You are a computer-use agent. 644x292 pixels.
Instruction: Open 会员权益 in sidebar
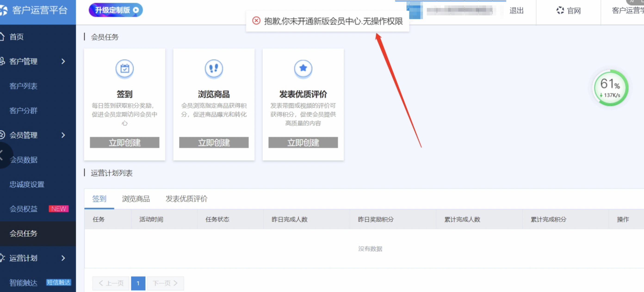(x=24, y=209)
